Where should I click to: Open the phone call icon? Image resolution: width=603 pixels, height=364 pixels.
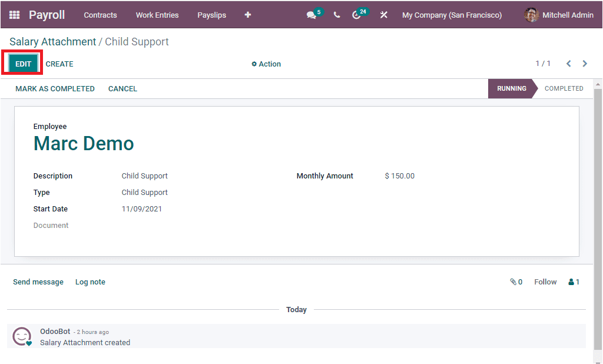336,15
